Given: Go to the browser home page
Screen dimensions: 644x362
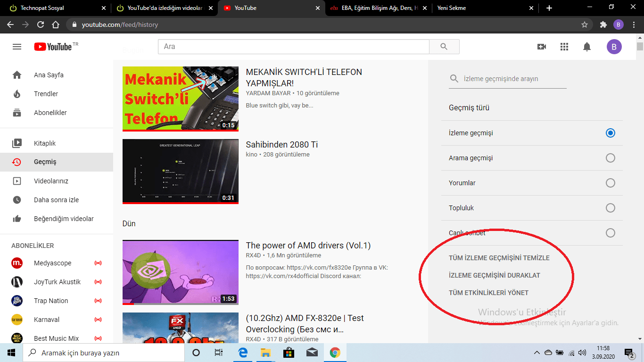Looking at the screenshot, I should coord(56,25).
